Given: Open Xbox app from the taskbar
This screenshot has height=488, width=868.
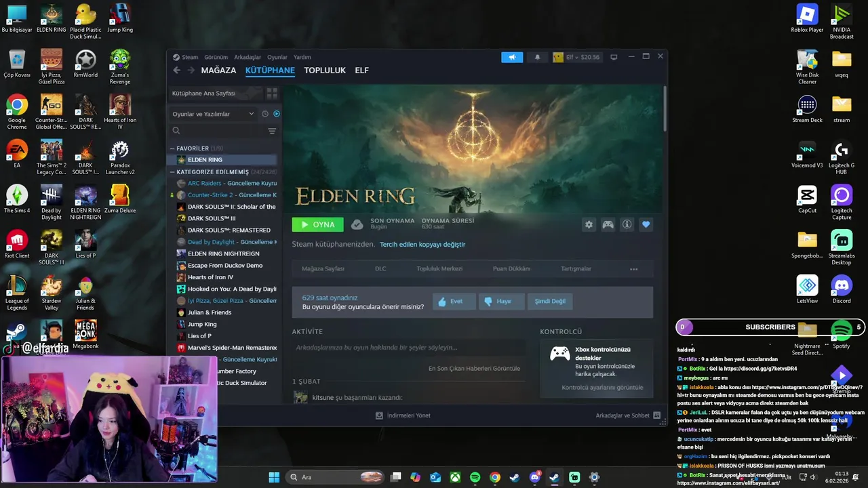Looking at the screenshot, I should (455, 477).
